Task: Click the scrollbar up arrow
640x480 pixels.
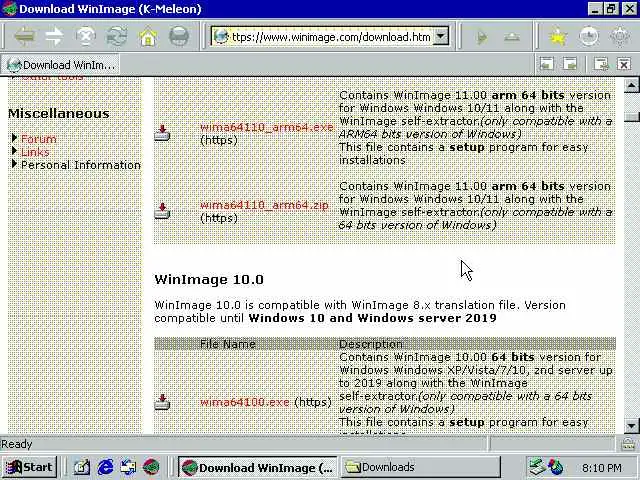Action: pyautogui.click(x=631, y=85)
